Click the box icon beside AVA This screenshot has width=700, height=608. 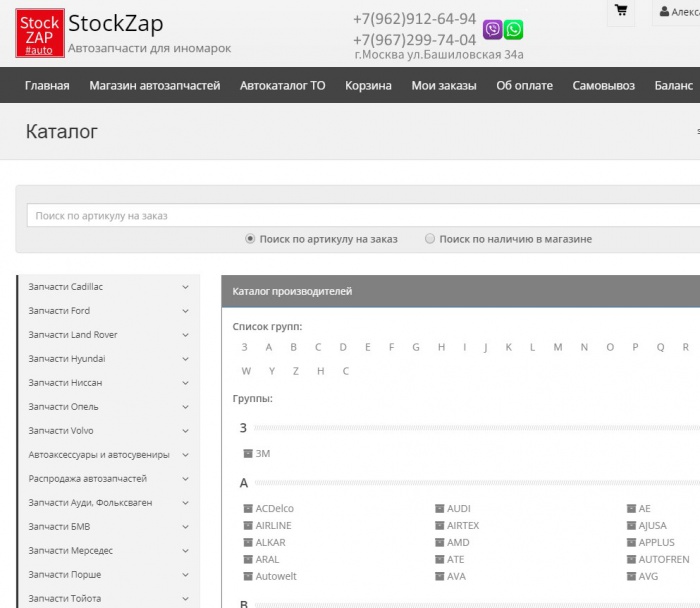tap(440, 576)
